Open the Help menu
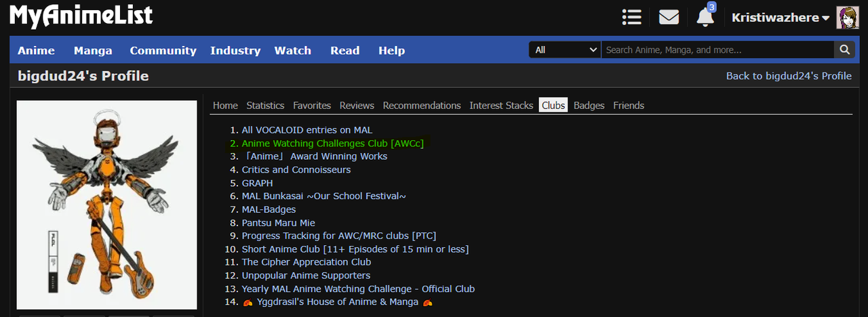The height and width of the screenshot is (317, 868). [x=391, y=50]
